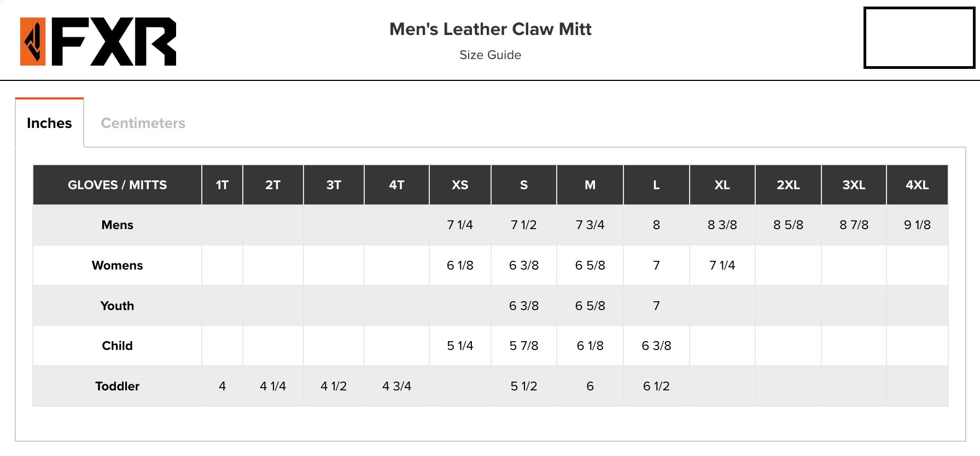980x456 pixels.
Task: Select the Mens row label
Action: click(x=117, y=225)
